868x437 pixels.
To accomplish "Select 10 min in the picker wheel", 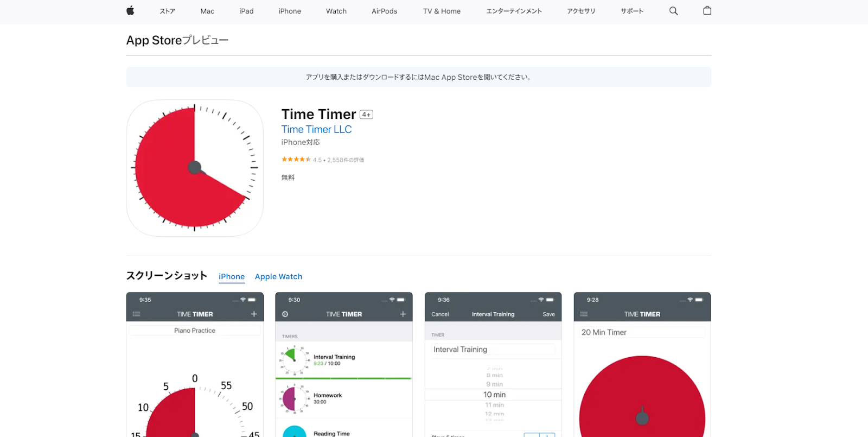I will pos(494,395).
